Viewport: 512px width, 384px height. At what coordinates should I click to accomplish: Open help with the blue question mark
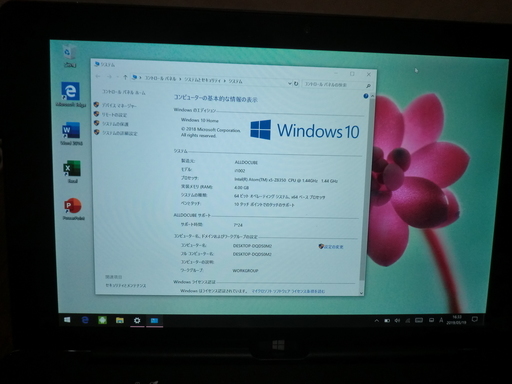366,96
